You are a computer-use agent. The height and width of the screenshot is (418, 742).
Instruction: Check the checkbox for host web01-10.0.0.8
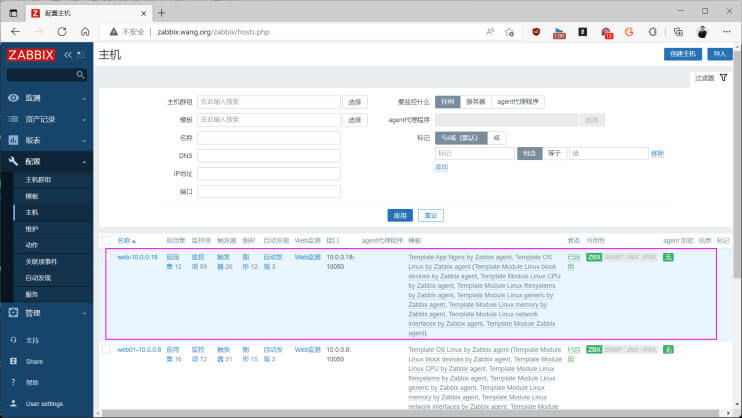click(106, 349)
